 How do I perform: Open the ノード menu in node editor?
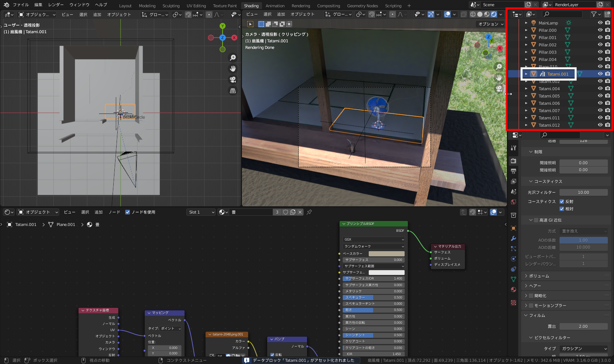[x=114, y=212]
